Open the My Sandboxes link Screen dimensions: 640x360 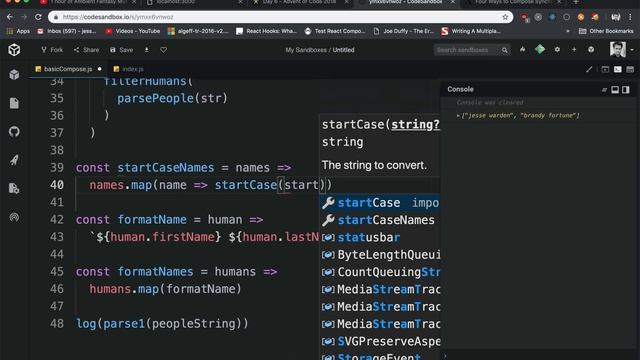tap(306, 50)
